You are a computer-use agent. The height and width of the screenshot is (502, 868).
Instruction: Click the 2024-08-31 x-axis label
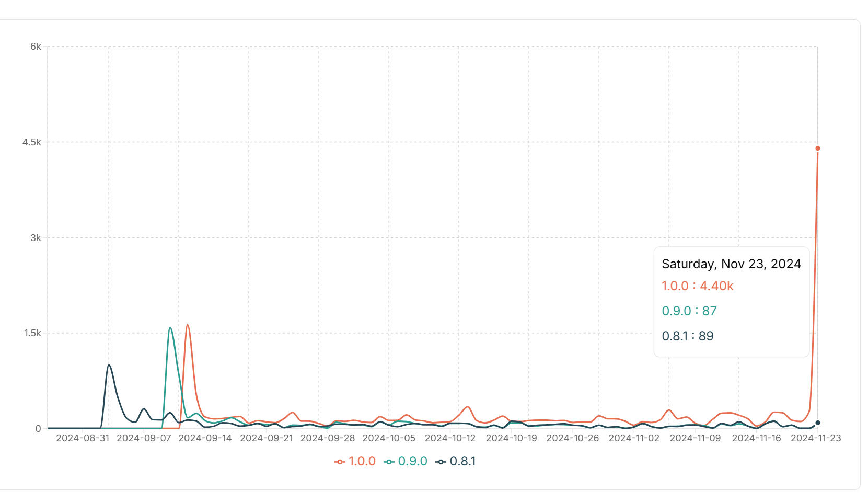point(83,438)
